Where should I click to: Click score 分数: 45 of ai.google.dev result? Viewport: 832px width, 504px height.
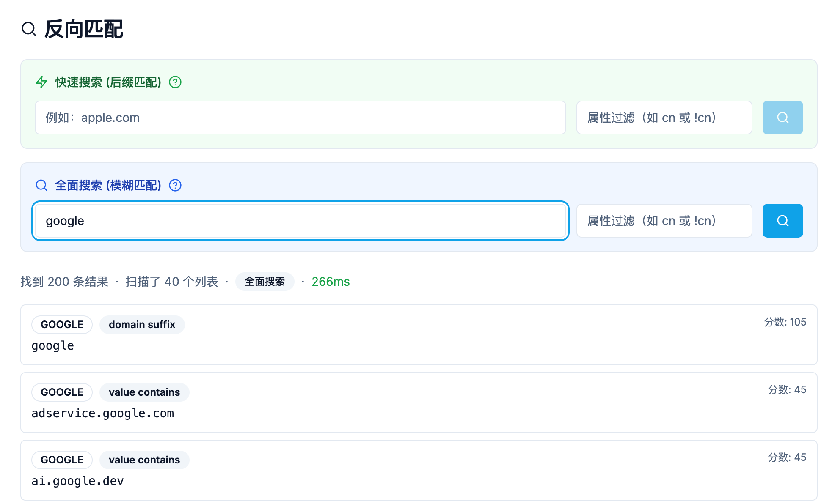787,457
